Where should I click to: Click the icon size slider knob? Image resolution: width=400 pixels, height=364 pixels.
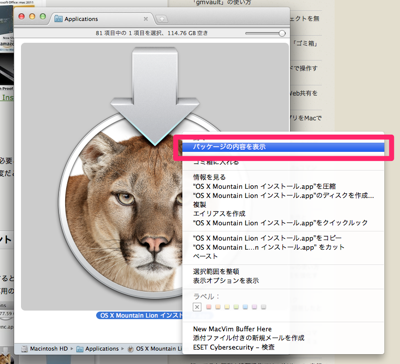click(x=282, y=33)
